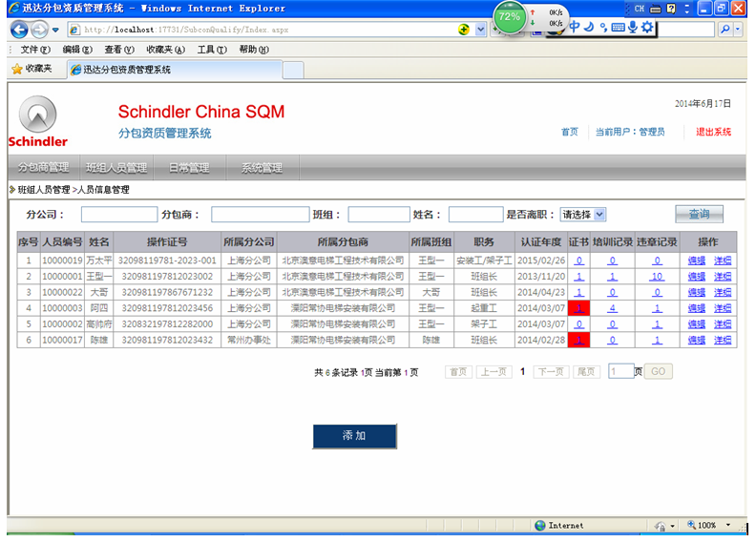Screen dimensions: 756x542
Task: Open red 证书 count for 阿四
Action: coord(578,308)
